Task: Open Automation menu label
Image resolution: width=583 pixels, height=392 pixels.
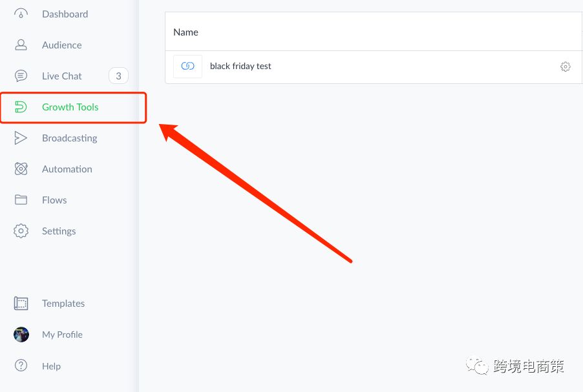Action: [67, 169]
